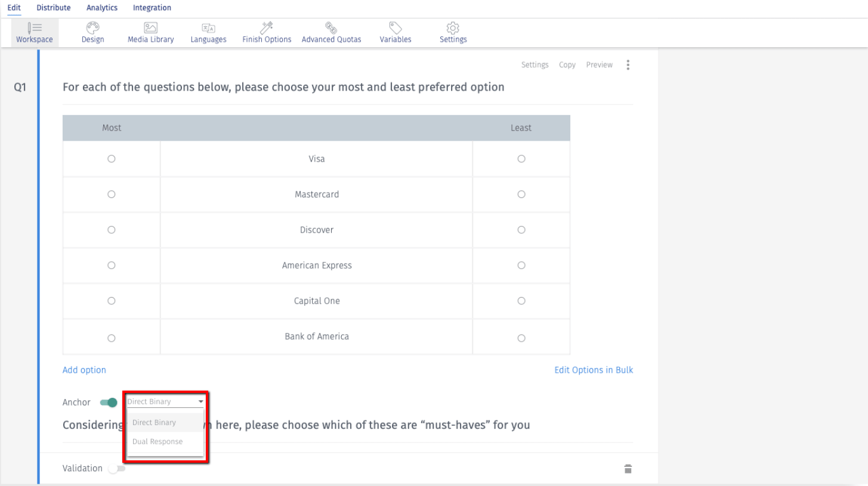
Task: Click the Add option link
Action: pos(84,370)
